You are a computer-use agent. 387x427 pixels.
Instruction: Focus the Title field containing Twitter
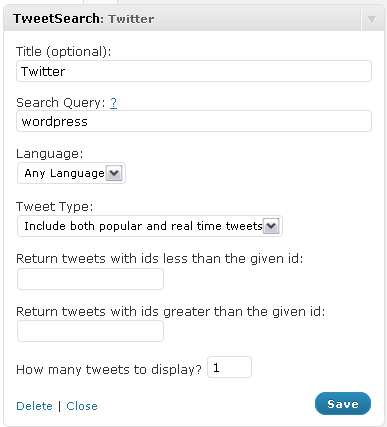pos(194,71)
